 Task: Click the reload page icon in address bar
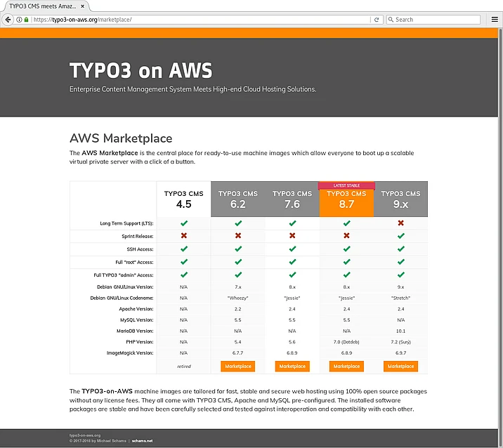(x=377, y=20)
